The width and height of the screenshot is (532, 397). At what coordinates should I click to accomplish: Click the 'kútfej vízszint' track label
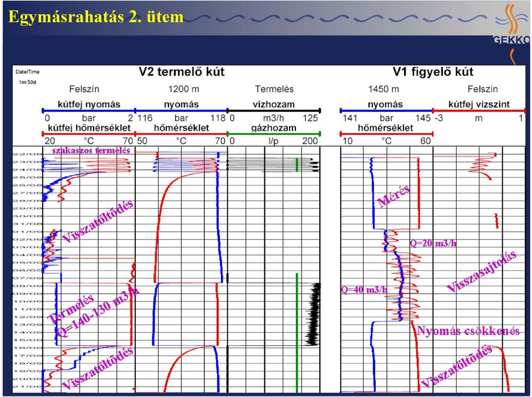[x=479, y=104]
